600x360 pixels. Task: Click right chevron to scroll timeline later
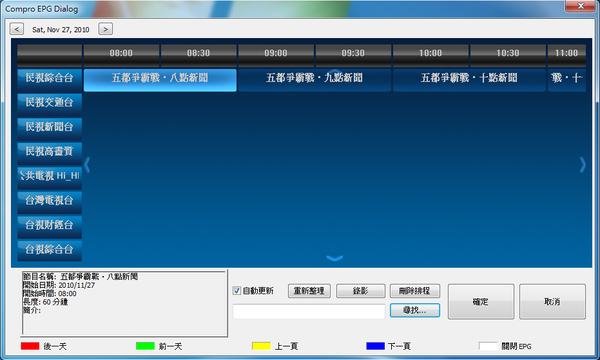click(582, 165)
